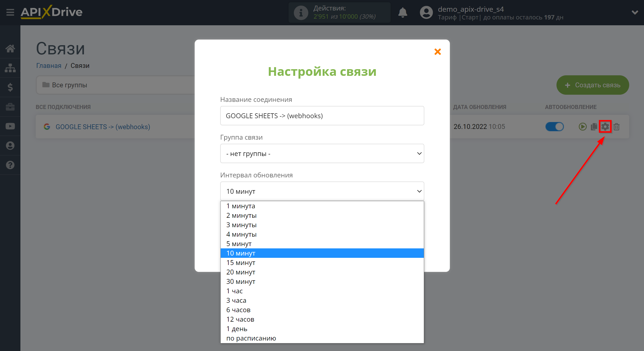Click the АВТООБНОВЛЕНИЕ column header

(x=571, y=107)
